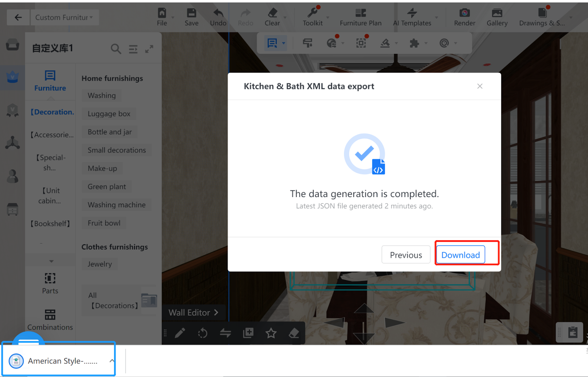The height and width of the screenshot is (377, 588).
Task: Download the generated XML data
Action: click(460, 255)
